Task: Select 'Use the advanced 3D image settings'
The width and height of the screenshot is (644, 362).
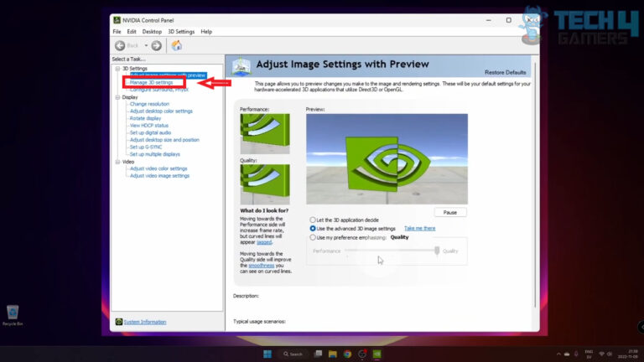Action: tap(314, 228)
